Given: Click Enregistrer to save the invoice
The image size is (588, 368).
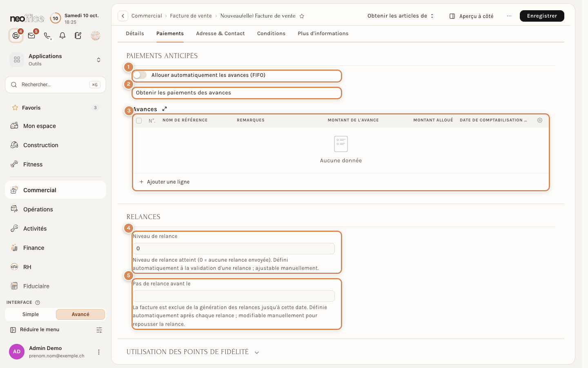Looking at the screenshot, I should (x=542, y=16).
